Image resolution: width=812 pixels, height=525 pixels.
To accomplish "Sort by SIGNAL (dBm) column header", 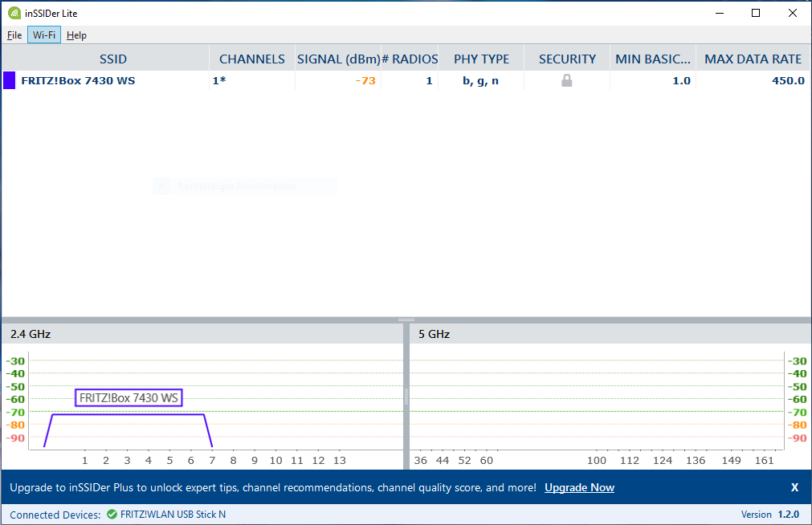I will [339, 59].
